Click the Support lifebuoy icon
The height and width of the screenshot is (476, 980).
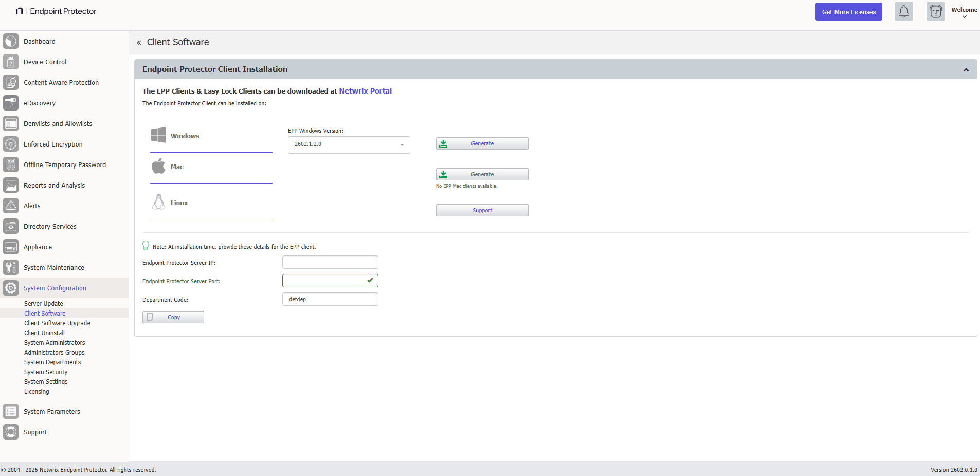tap(11, 432)
